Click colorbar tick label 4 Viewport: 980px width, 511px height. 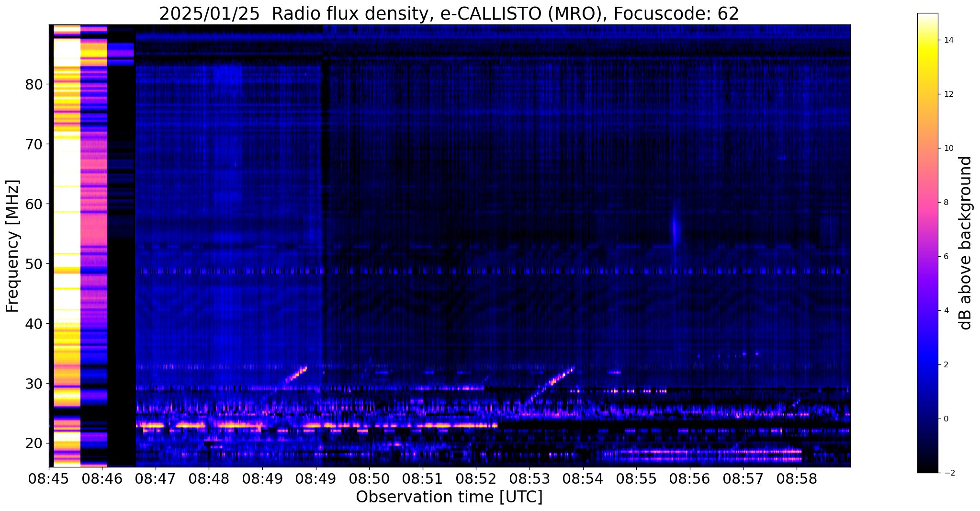point(946,311)
